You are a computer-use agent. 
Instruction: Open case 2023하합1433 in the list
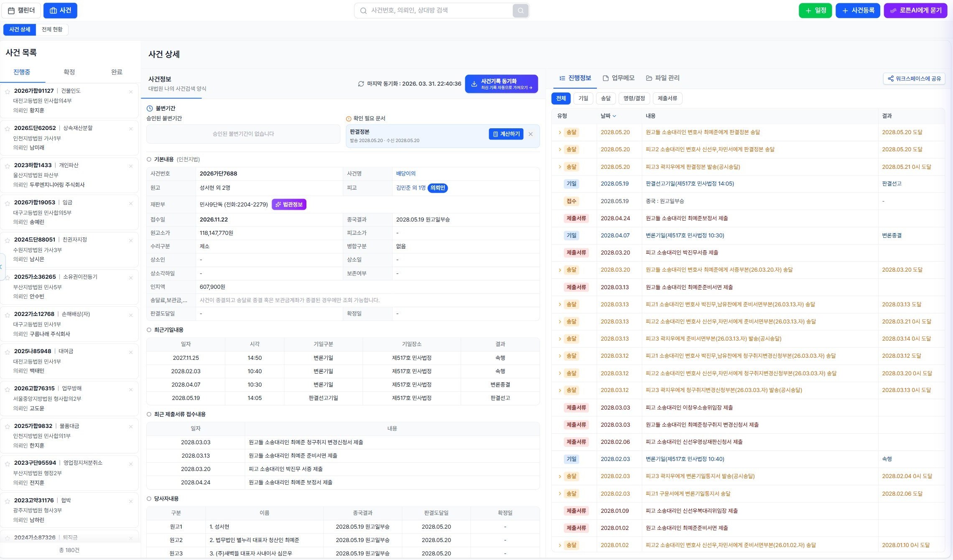[x=69, y=175]
